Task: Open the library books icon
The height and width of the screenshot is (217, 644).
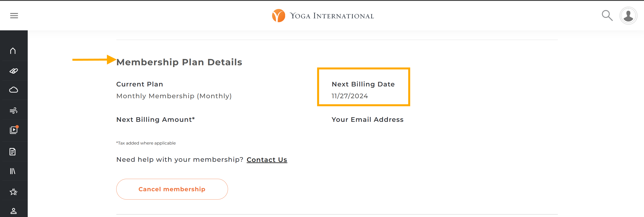Action: point(12,171)
